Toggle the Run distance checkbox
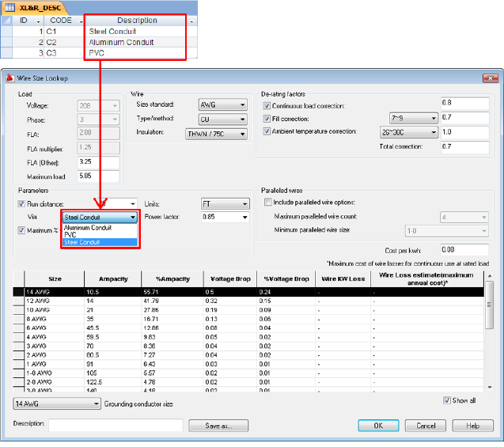This screenshot has height=447, width=504. point(22,203)
